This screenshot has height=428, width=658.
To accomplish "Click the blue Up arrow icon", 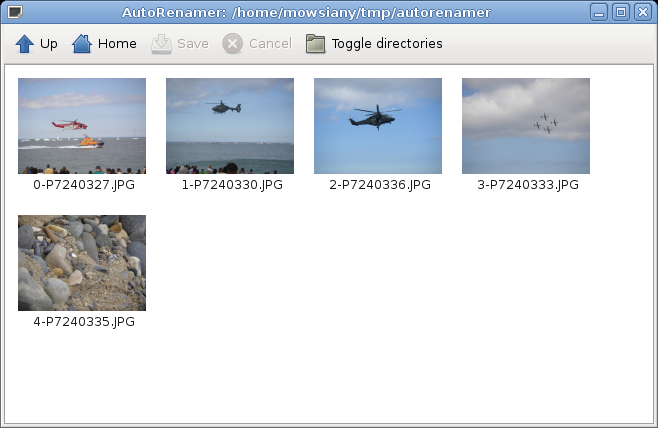I will (24, 44).
